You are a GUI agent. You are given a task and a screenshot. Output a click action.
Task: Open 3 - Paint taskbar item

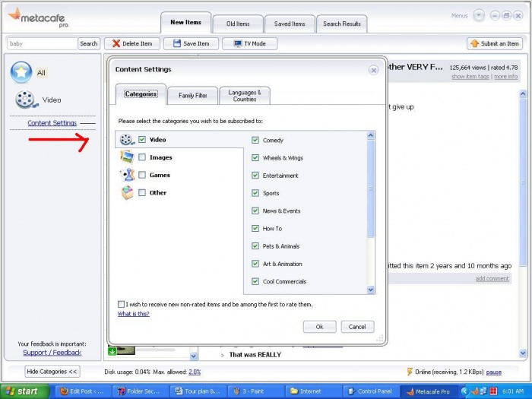(x=255, y=391)
